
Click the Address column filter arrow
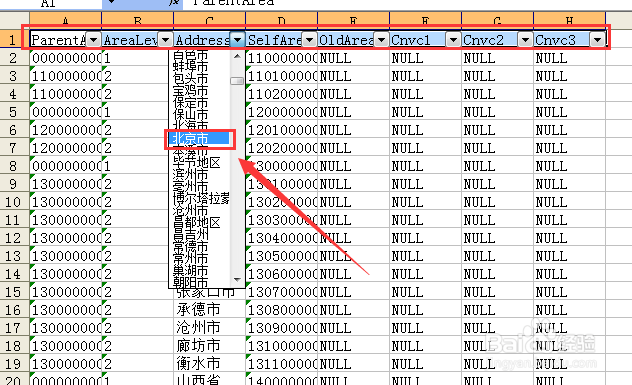(237, 40)
